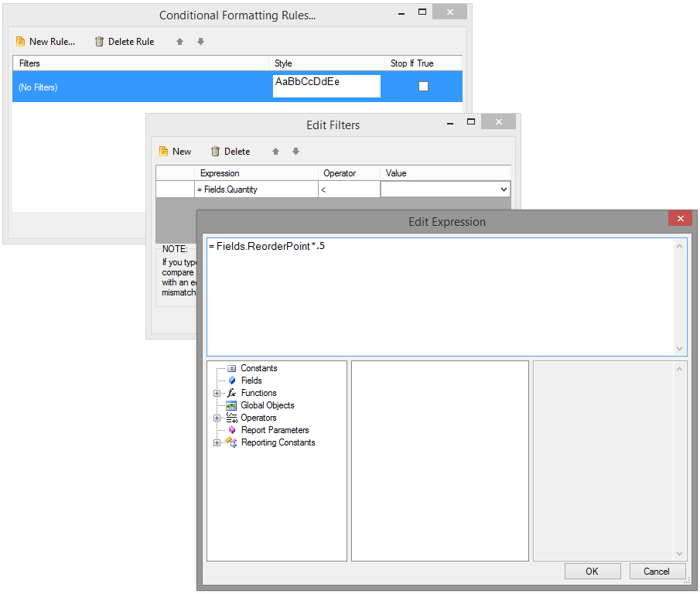
Task: Move the filter up with the up arrow
Action: click(x=277, y=151)
